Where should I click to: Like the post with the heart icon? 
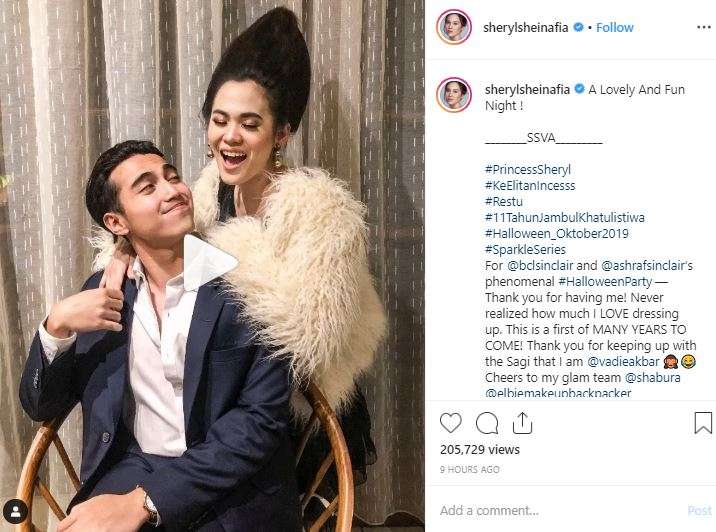[450, 423]
